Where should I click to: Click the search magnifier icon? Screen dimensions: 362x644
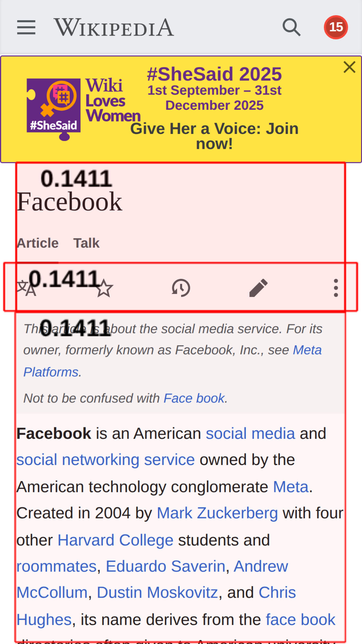point(291,27)
